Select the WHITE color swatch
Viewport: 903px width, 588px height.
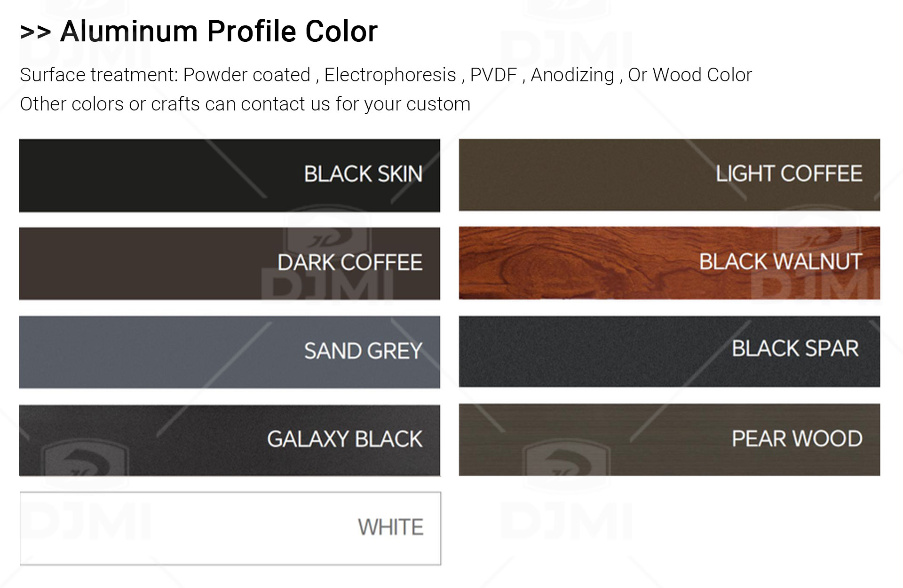point(230,528)
